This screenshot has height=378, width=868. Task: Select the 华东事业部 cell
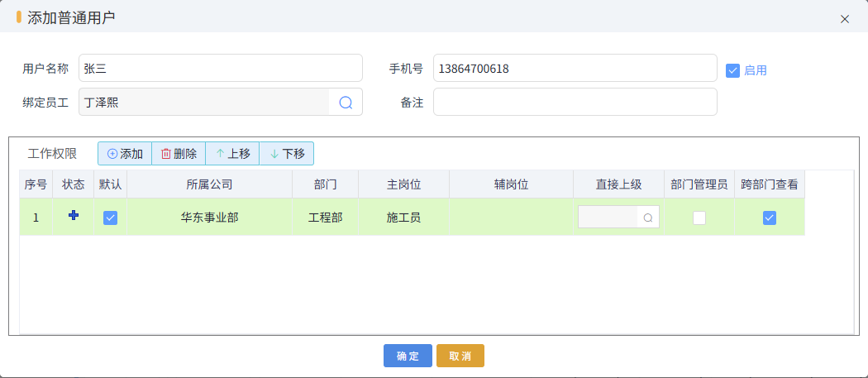coord(209,218)
